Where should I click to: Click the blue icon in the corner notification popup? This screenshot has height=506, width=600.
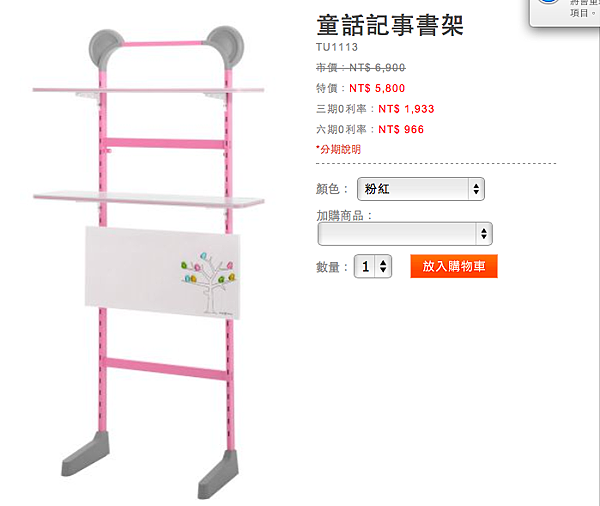(x=549, y=2)
